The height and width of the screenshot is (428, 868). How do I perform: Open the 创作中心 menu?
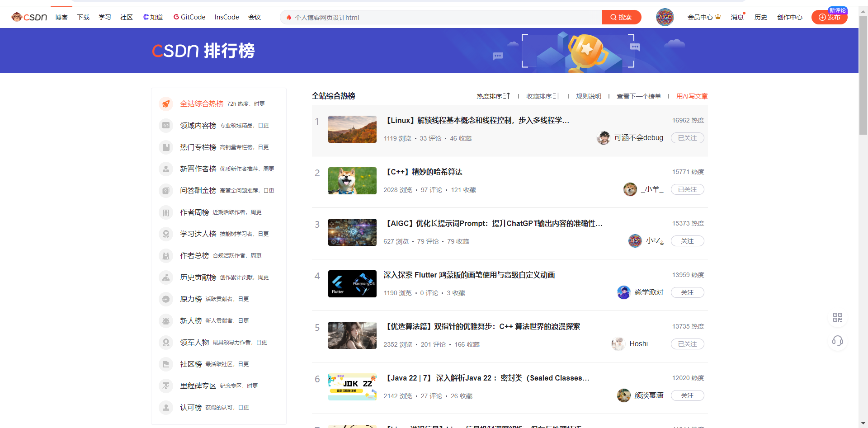pyautogui.click(x=789, y=17)
